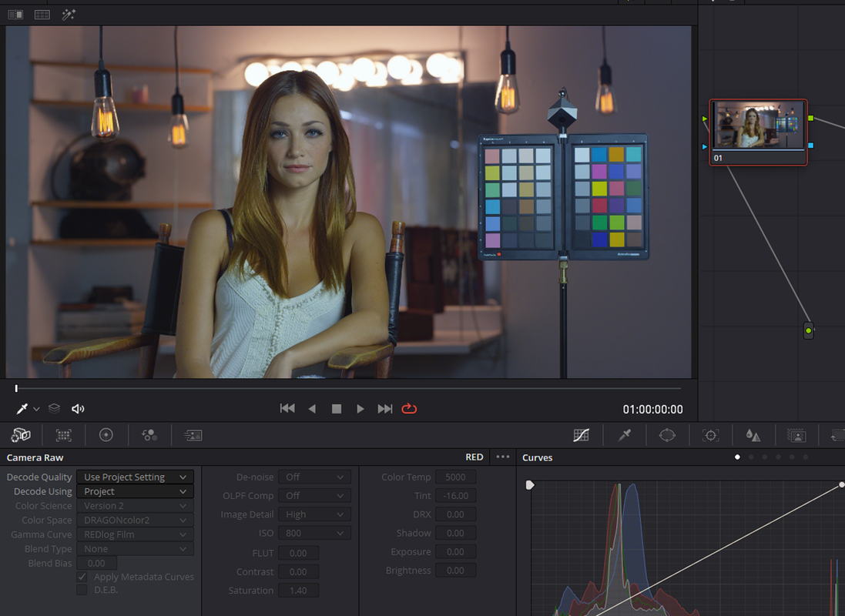Image resolution: width=845 pixels, height=616 pixels.
Task: Open the Camera Raw palette icon
Action: point(21,435)
